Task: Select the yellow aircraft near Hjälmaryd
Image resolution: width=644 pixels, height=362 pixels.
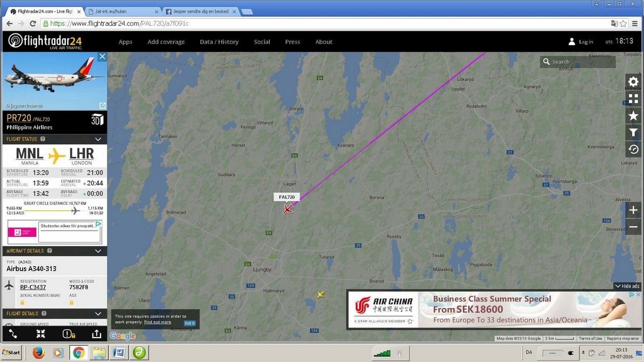Action: (320, 294)
